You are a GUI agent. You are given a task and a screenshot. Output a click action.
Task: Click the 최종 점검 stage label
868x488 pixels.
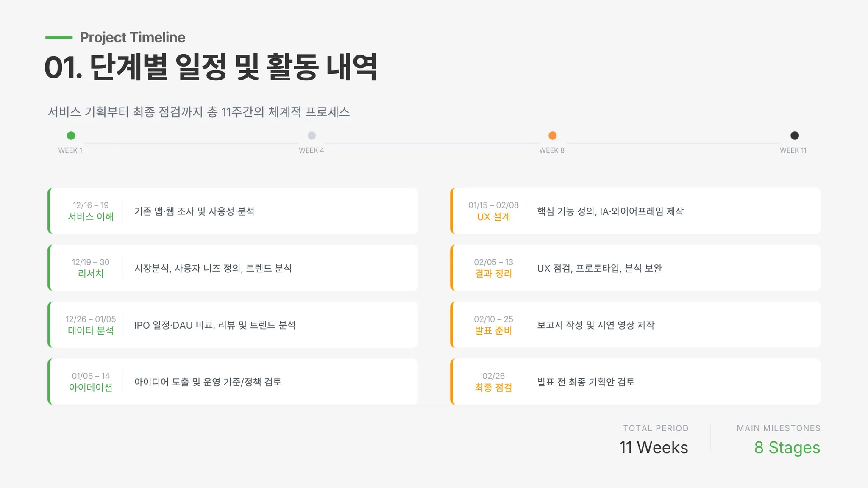point(493,388)
